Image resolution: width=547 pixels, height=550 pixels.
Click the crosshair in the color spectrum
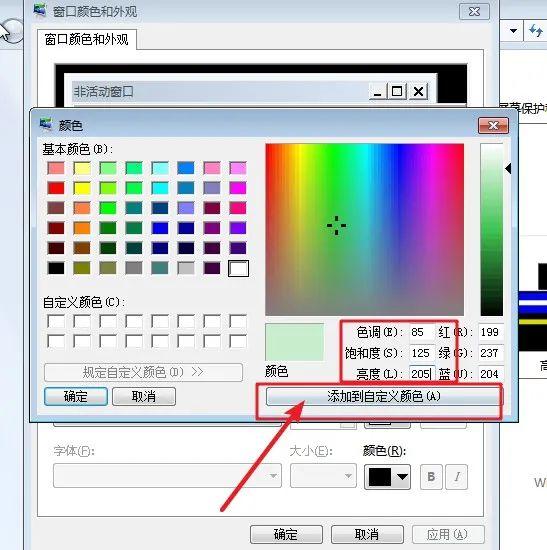(336, 226)
